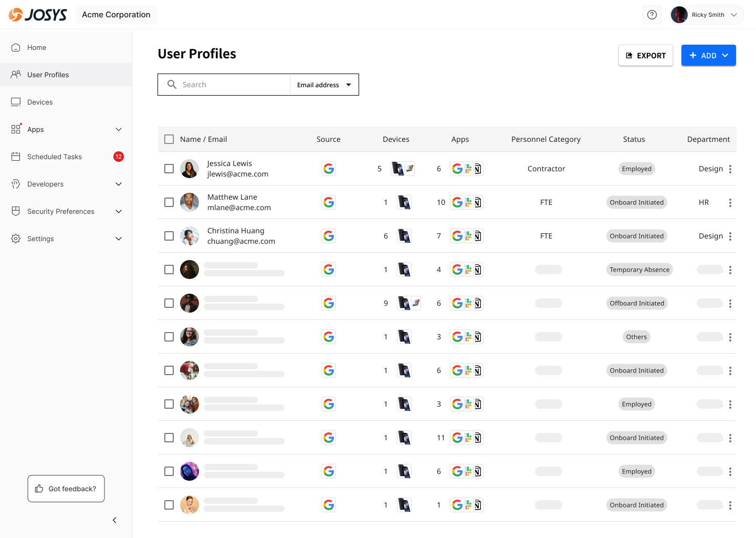The height and width of the screenshot is (538, 756).
Task: Collapse the sidebar with the left chevron
Action: (x=114, y=520)
